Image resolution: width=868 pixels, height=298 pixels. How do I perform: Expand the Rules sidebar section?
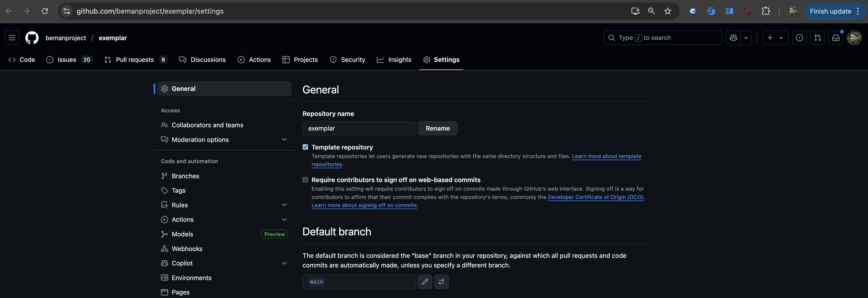tap(284, 205)
